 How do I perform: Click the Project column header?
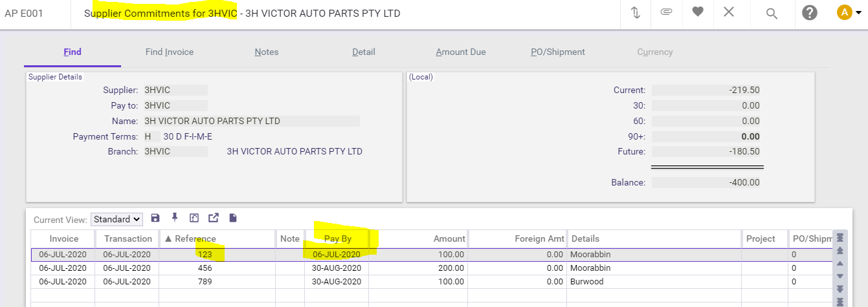pos(765,238)
